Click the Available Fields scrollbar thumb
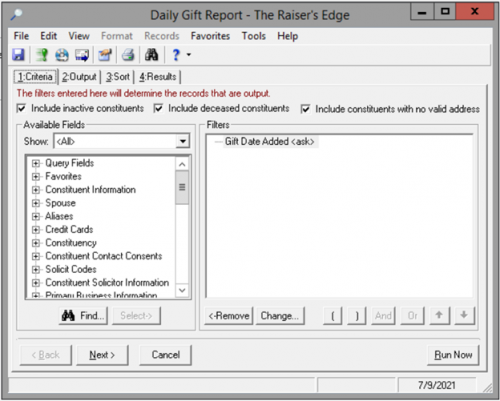Image resolution: width=500 pixels, height=401 pixels. pyautogui.click(x=182, y=187)
